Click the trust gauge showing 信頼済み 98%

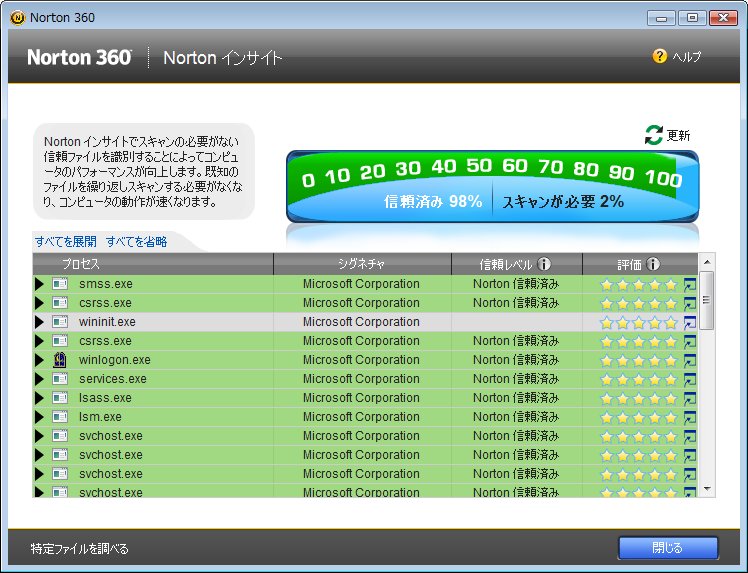(x=433, y=201)
